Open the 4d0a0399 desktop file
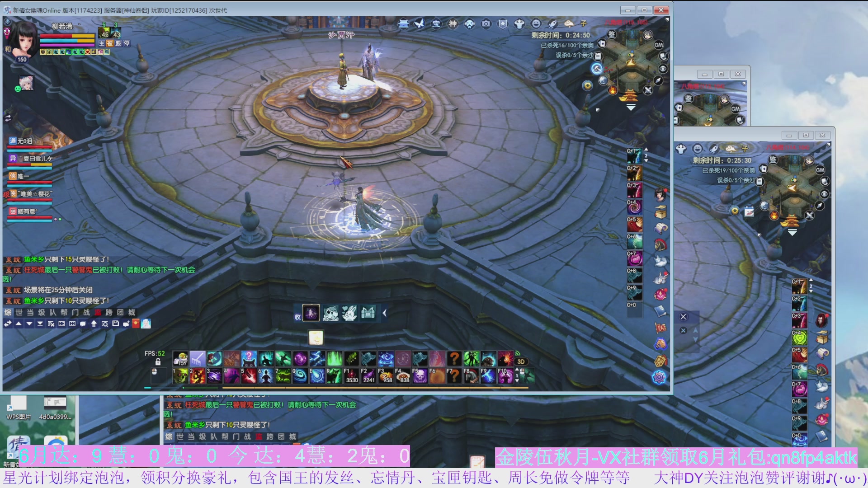 click(x=55, y=408)
